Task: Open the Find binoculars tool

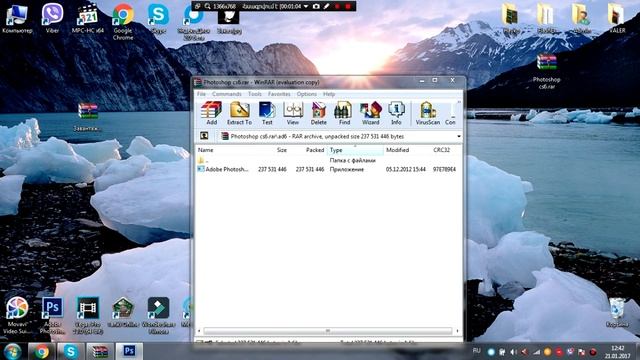Action: 344,113
